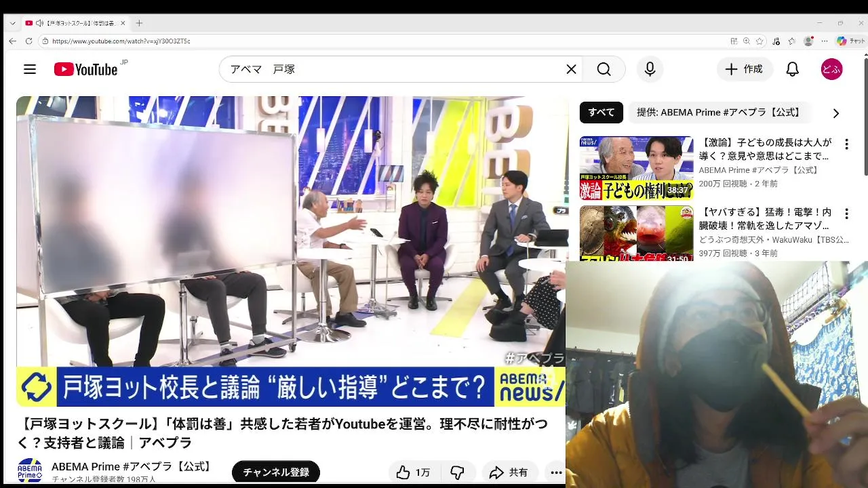Open the browser profile icon
Screen dimensions: 868x488
pos(808,41)
